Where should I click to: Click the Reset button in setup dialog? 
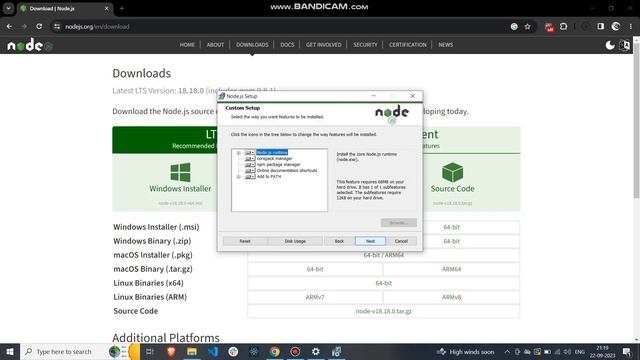[245, 241]
